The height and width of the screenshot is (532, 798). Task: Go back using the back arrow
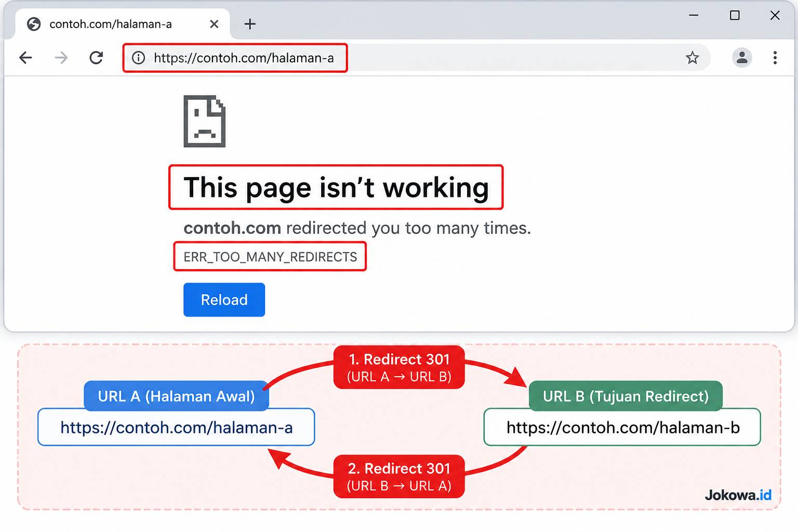tap(25, 58)
